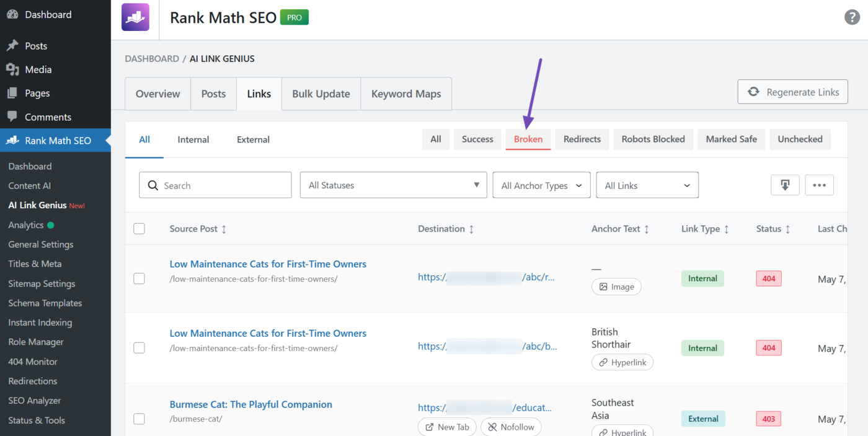Open Content AI in the sidebar
The height and width of the screenshot is (436, 868).
(x=30, y=186)
